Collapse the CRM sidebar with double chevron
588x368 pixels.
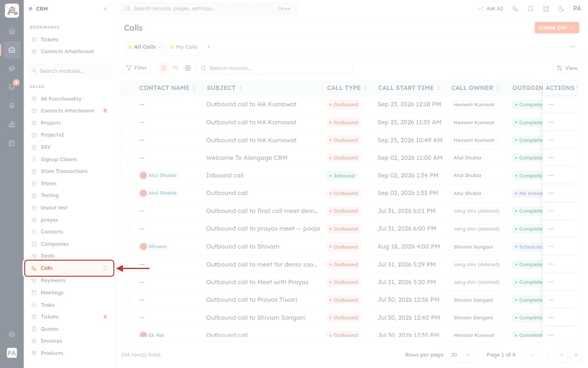coord(105,9)
